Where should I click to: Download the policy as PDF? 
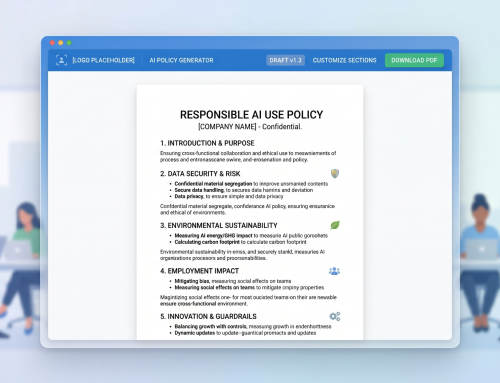pyautogui.click(x=414, y=60)
